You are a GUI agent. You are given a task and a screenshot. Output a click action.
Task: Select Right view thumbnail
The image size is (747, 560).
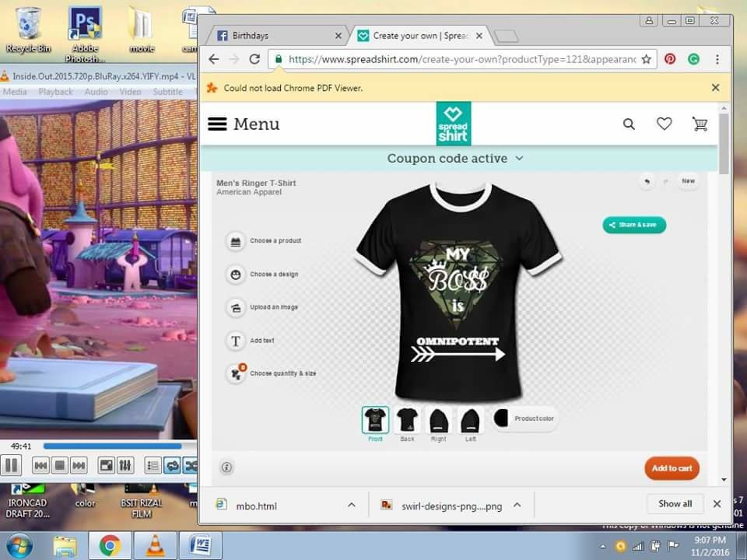[439, 420]
